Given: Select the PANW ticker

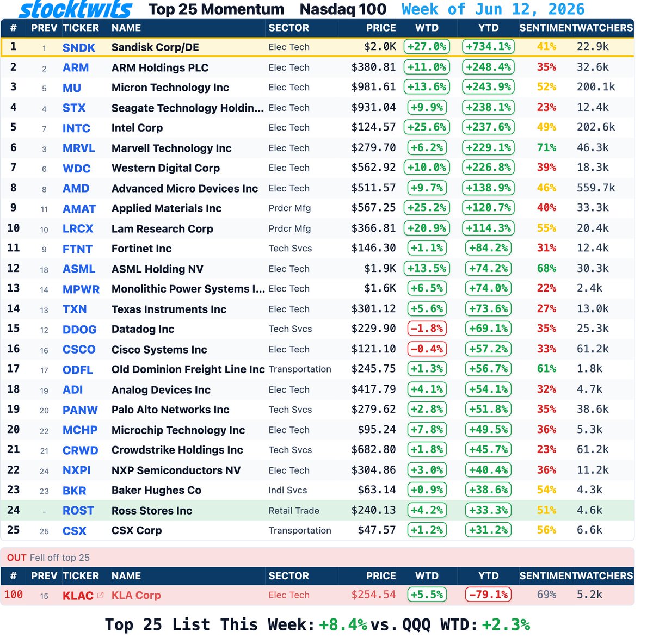Looking at the screenshot, I should coord(80,410).
